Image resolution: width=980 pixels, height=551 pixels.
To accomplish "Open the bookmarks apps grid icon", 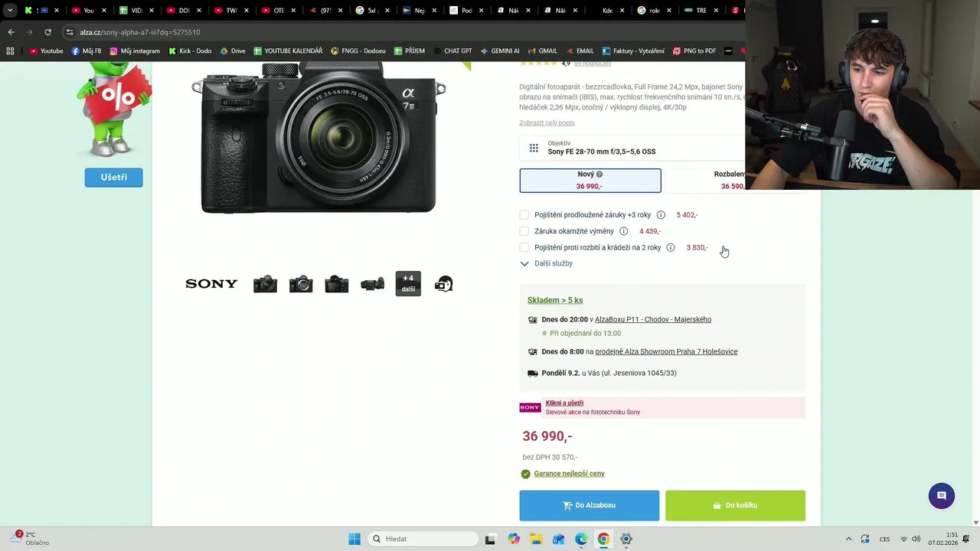I will tap(10, 51).
